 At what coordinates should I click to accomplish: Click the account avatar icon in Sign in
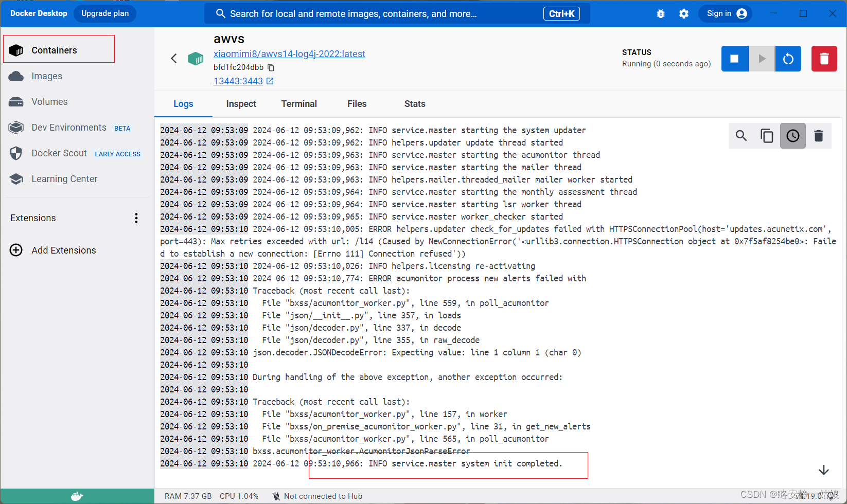pos(742,13)
